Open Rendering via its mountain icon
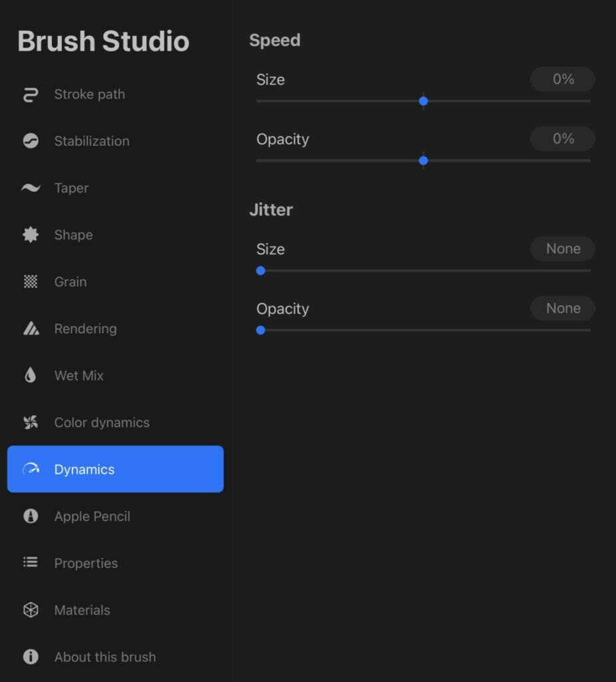The image size is (616, 682). (31, 328)
